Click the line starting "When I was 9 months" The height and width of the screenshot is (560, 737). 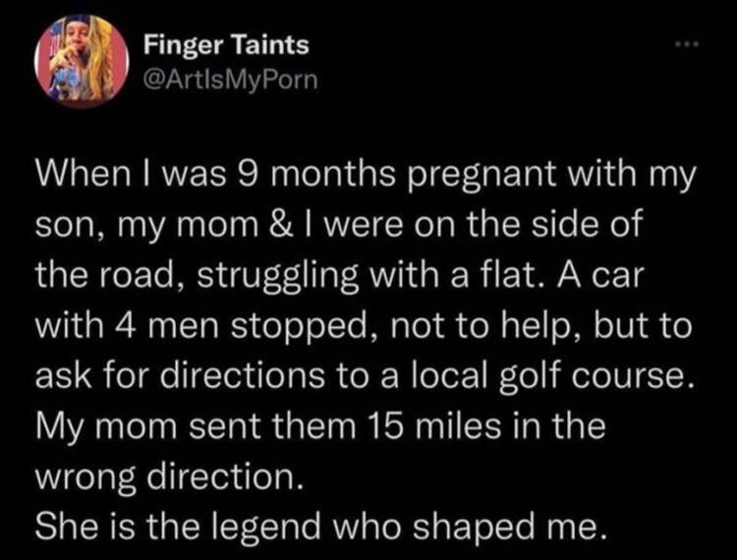[365, 181]
